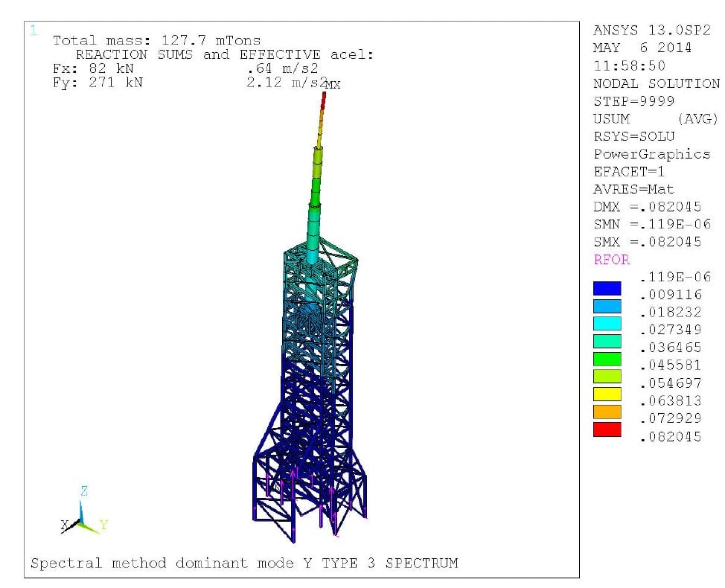Click the pure green legend color swatch
The image size is (725, 588).
point(607,359)
